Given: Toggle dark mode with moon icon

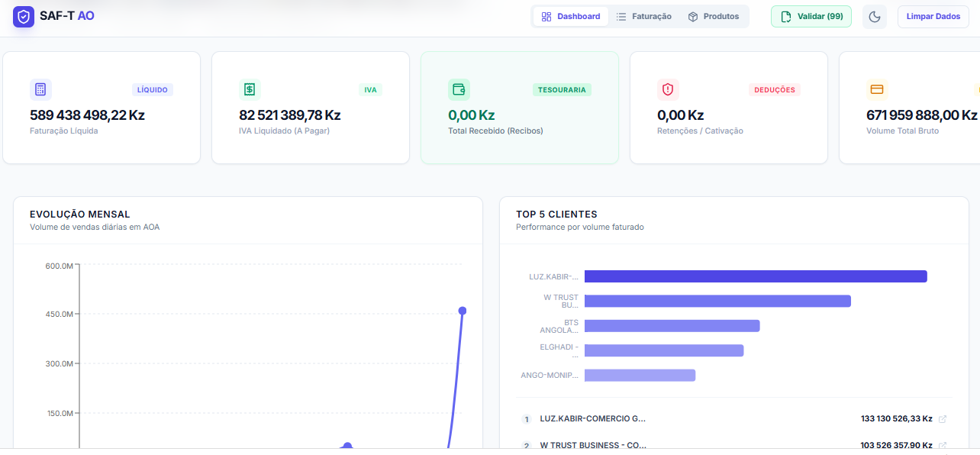Looking at the screenshot, I should coord(875,17).
